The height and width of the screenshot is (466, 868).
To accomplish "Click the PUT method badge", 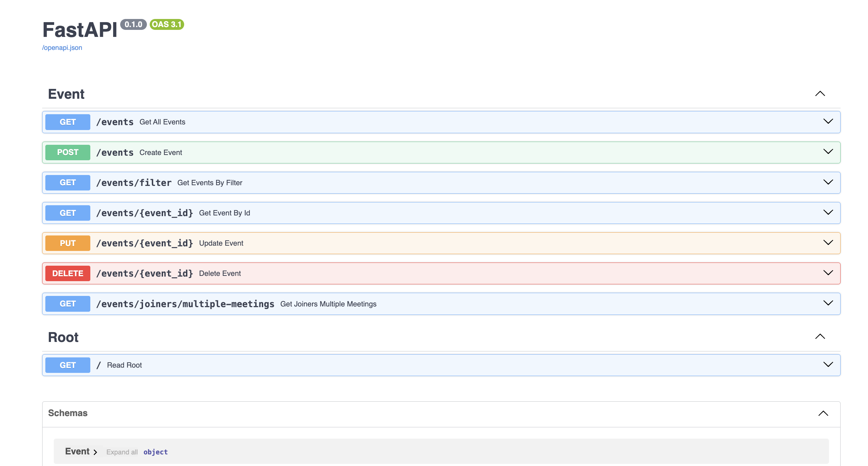I will [68, 243].
